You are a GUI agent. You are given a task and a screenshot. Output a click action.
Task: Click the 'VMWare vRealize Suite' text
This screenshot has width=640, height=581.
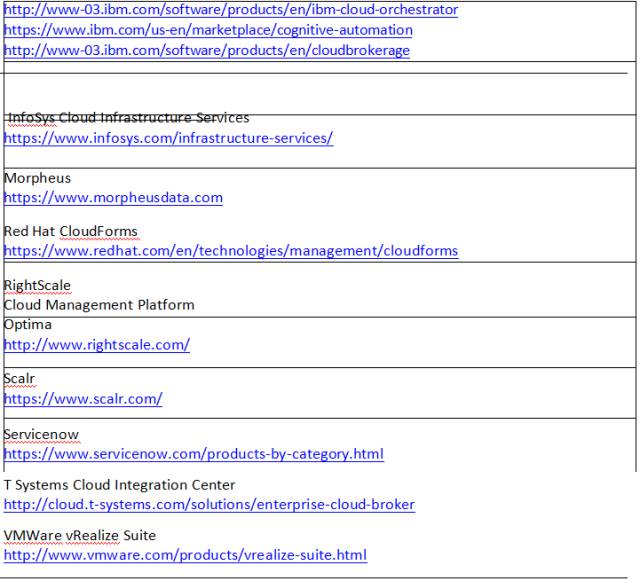click(x=80, y=536)
